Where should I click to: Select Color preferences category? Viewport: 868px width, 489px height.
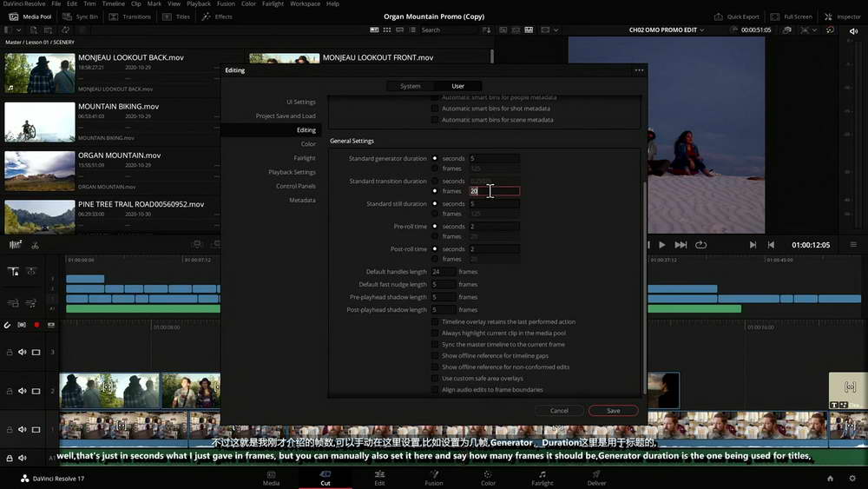(x=308, y=144)
